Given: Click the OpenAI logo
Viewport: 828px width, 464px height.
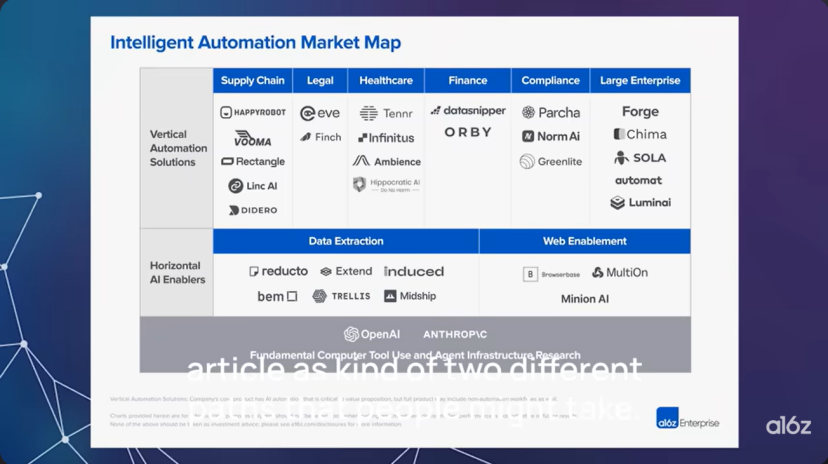Looking at the screenshot, I should click(372, 334).
